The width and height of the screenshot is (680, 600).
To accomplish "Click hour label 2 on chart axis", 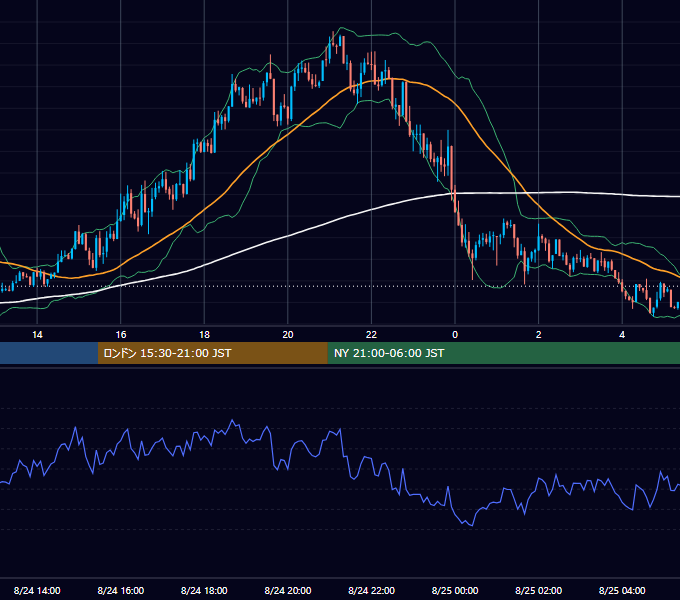I will pos(539,335).
